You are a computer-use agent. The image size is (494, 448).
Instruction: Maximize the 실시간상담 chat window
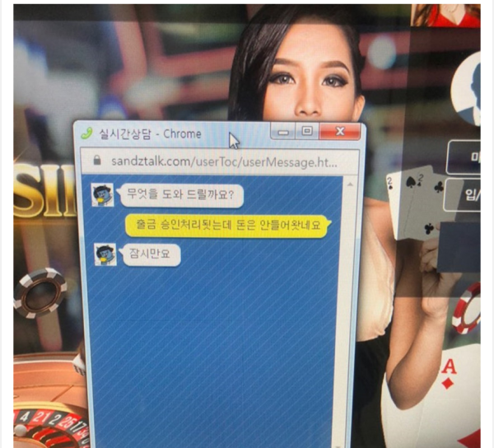(307, 132)
